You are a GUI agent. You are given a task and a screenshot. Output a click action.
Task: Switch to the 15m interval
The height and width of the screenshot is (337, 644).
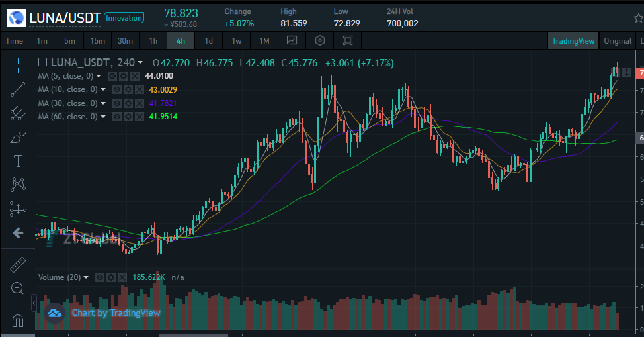[x=97, y=41]
